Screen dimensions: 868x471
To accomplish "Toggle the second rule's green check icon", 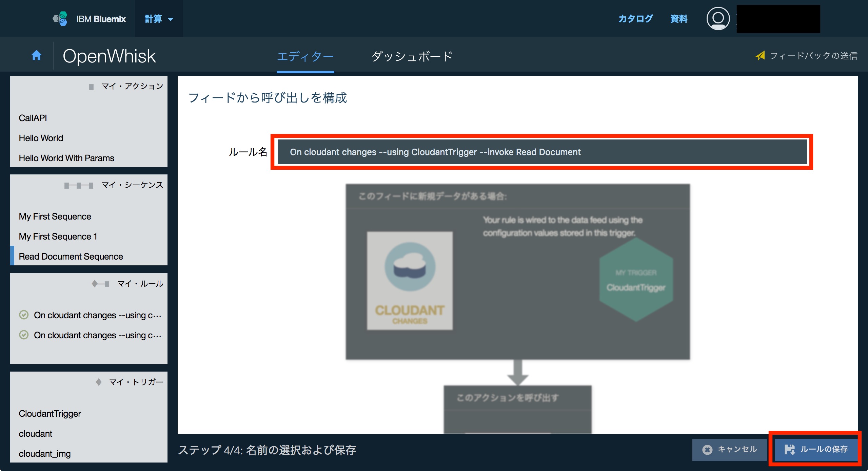I will point(24,335).
